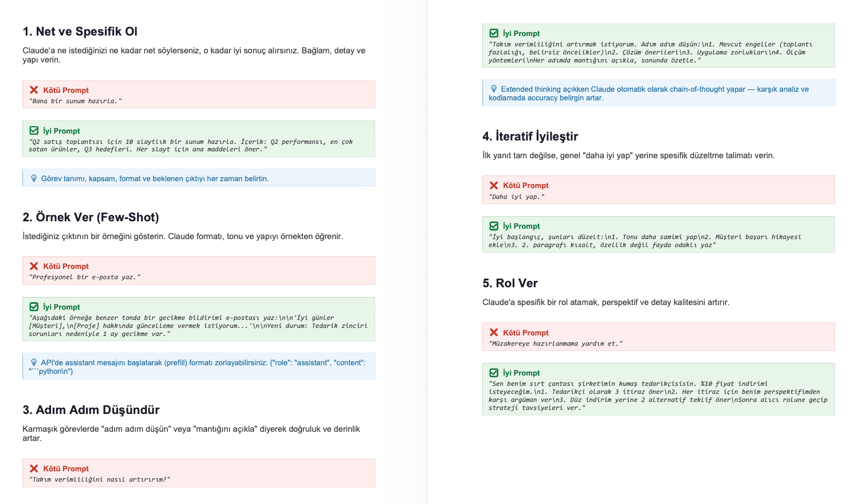
Task: Click the heading "3. Adım Adım Düşündür"
Action: click(91, 410)
